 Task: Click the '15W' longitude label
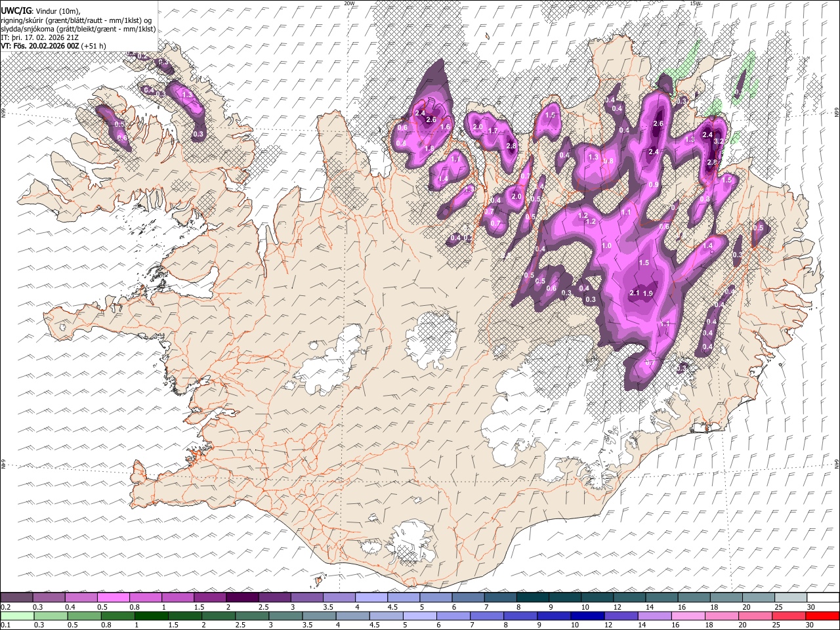pos(696,3)
